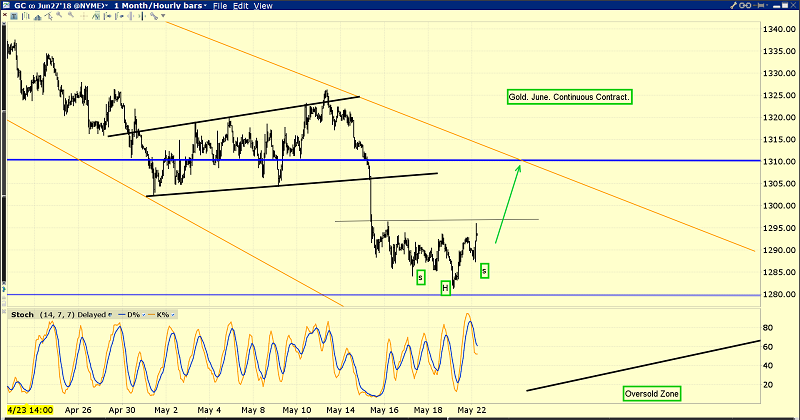This screenshot has height=420, width=800.
Task: Click the chain-link group icon in title bar
Action: pyautogui.click(x=745, y=6)
